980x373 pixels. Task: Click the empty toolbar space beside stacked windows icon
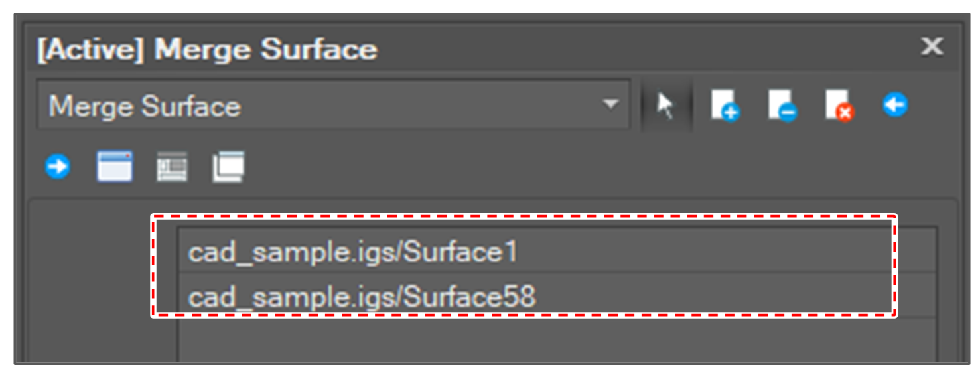coord(531,167)
